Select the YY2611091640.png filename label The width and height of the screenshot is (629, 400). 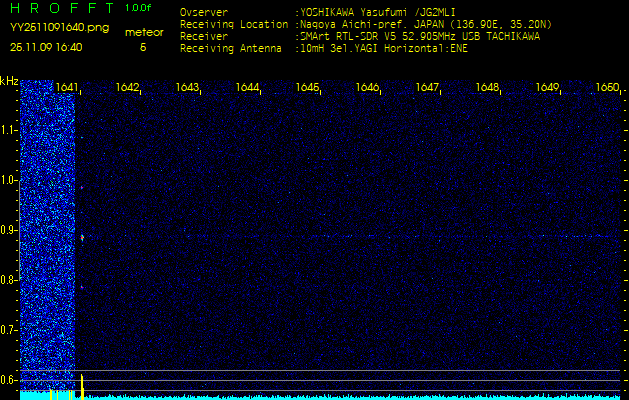(48, 29)
